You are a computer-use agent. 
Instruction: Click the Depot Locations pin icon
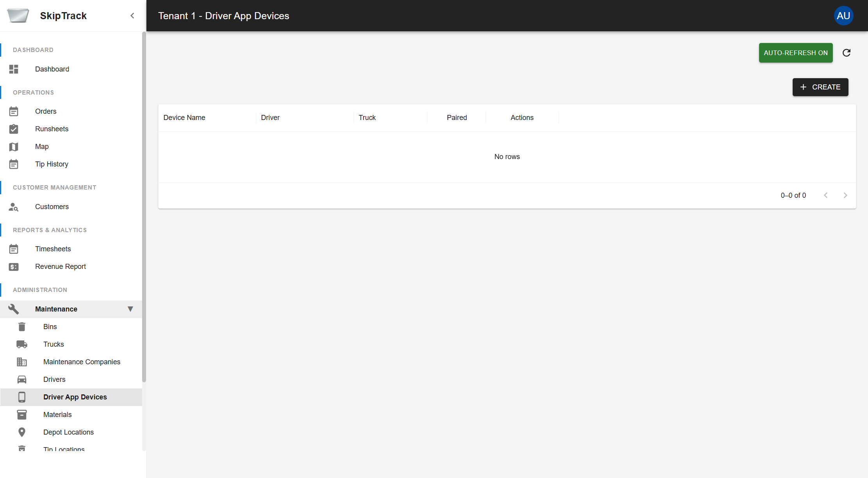click(x=22, y=432)
